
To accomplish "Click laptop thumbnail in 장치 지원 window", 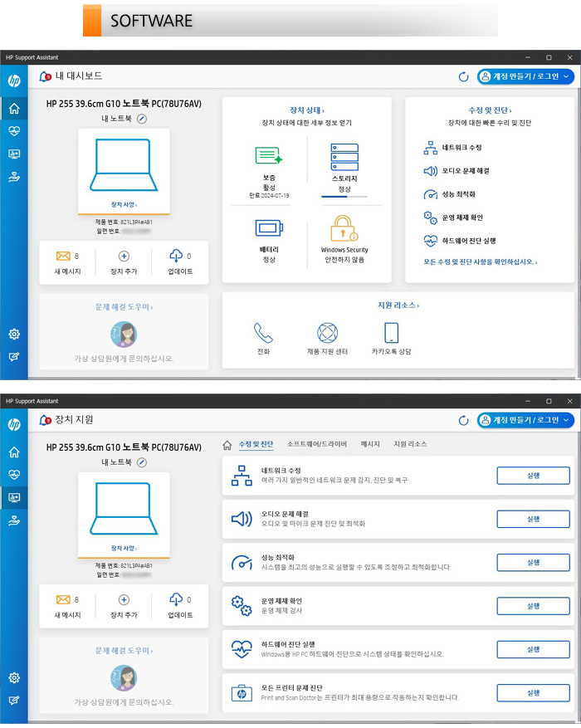I will (124, 508).
